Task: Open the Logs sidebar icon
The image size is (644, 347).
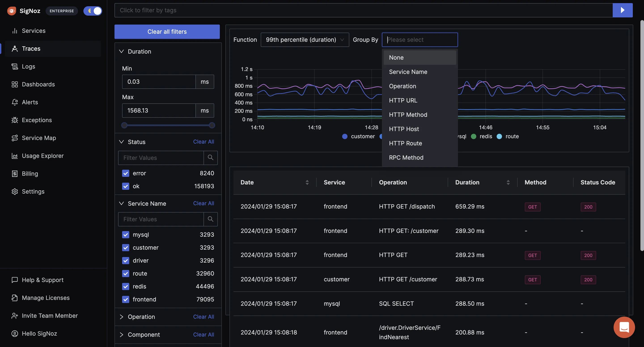Action: [x=15, y=66]
